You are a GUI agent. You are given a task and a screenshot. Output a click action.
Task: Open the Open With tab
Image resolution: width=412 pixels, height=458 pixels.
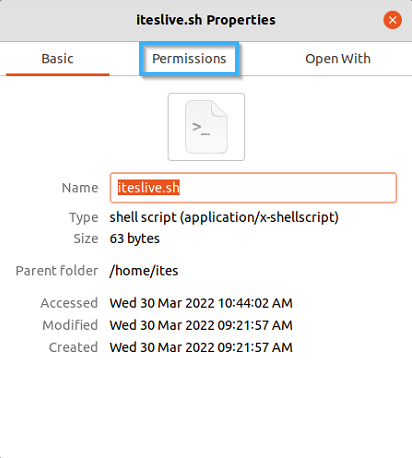point(338,59)
